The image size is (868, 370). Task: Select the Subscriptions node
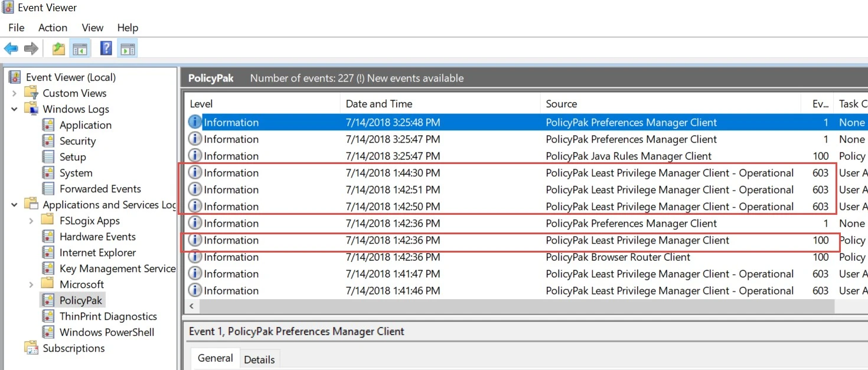(73, 348)
